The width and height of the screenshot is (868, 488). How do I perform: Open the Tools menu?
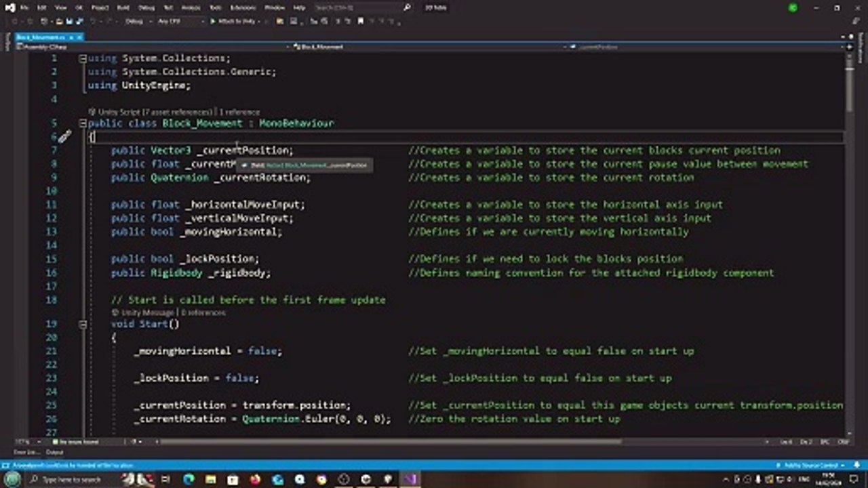214,7
